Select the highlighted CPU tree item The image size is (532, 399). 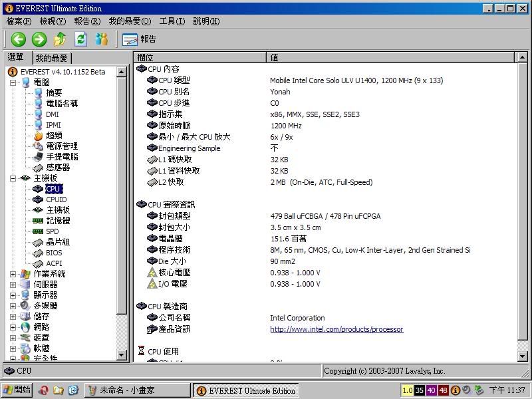point(53,189)
